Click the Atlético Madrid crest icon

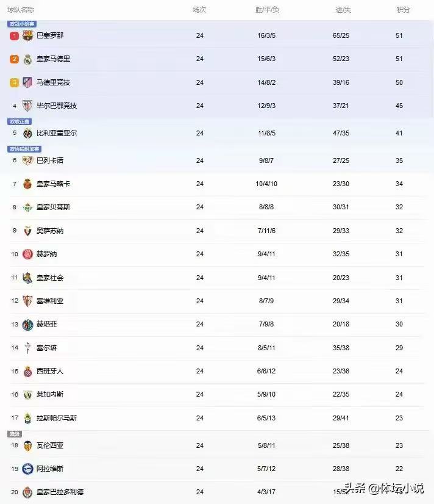click(27, 82)
